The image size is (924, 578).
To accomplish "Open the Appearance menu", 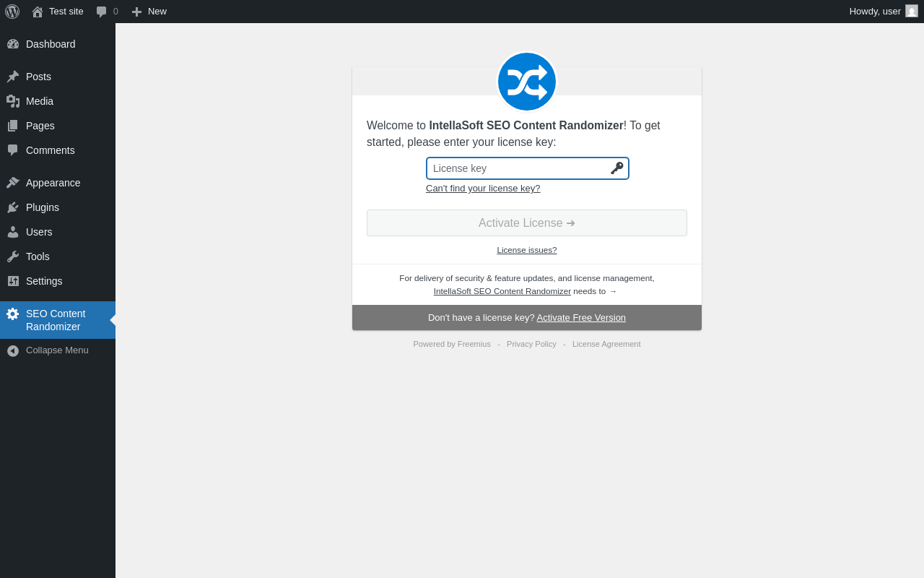I will click(x=58, y=183).
